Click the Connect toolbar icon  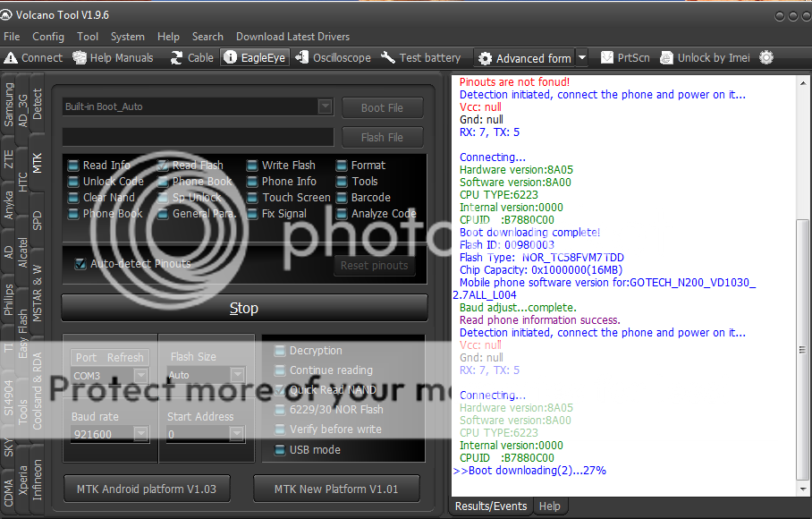pos(33,57)
